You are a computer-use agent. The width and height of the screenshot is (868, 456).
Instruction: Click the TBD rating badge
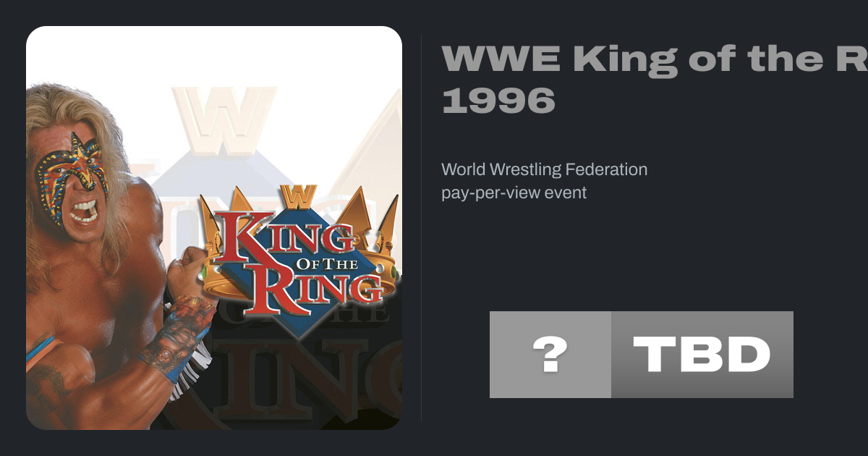pos(702,355)
